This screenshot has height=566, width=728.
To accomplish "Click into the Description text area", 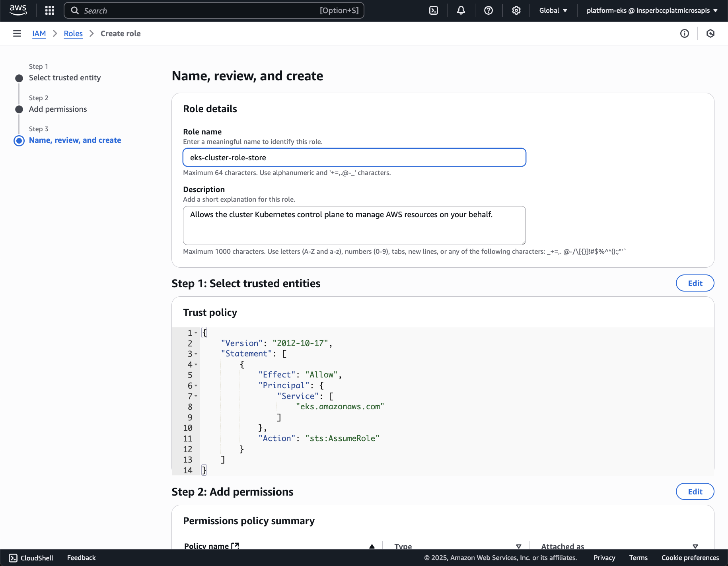I will click(x=354, y=225).
